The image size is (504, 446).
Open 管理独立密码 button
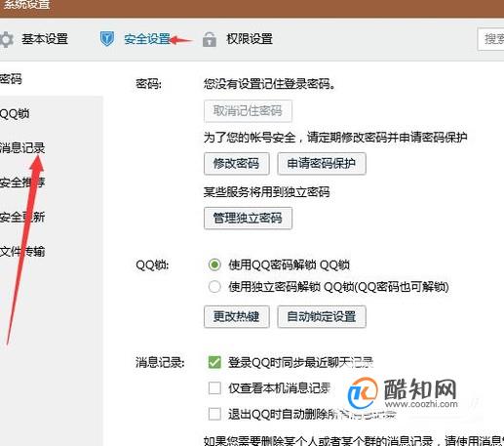[x=248, y=218]
